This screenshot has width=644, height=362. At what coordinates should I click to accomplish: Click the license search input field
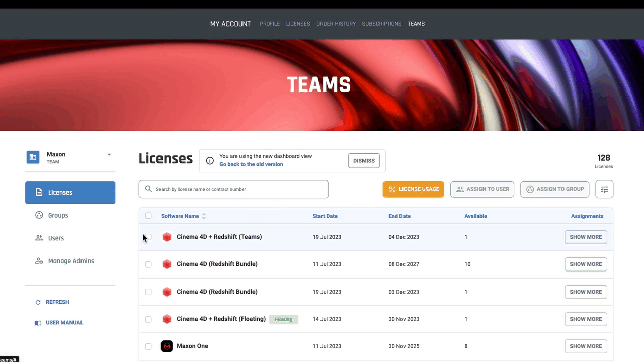tap(233, 189)
